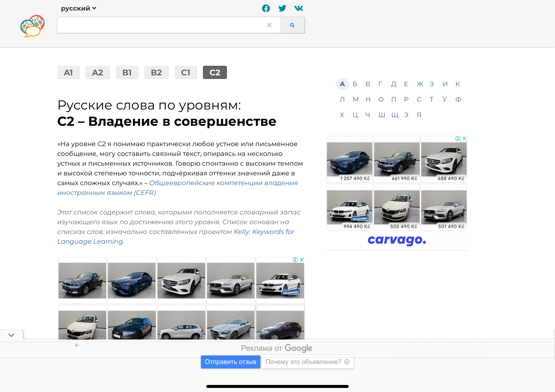Viewport: 555px width, 392px height.
Task: Switch to the A1 level tab
Action: tap(68, 72)
